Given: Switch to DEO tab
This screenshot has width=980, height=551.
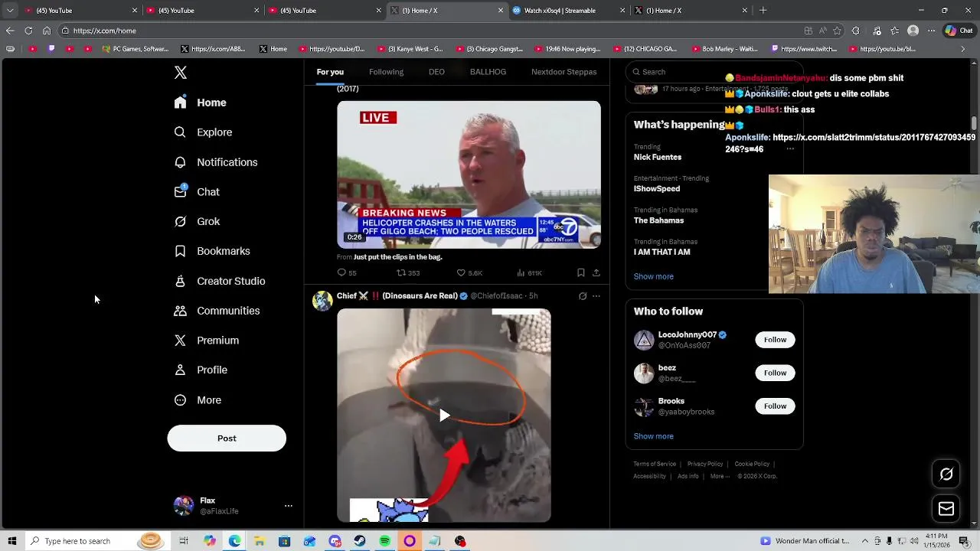Looking at the screenshot, I should click(x=436, y=72).
